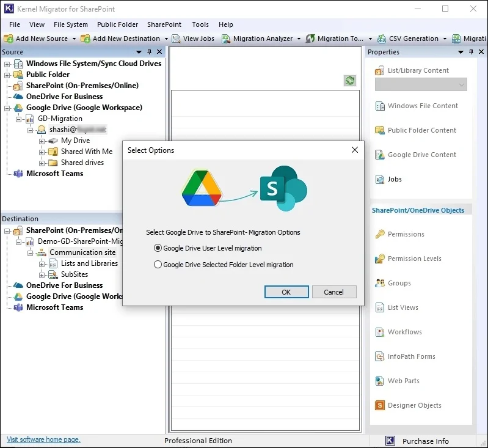Open the Help menu
This screenshot has height=448, width=488.
[x=225, y=24]
